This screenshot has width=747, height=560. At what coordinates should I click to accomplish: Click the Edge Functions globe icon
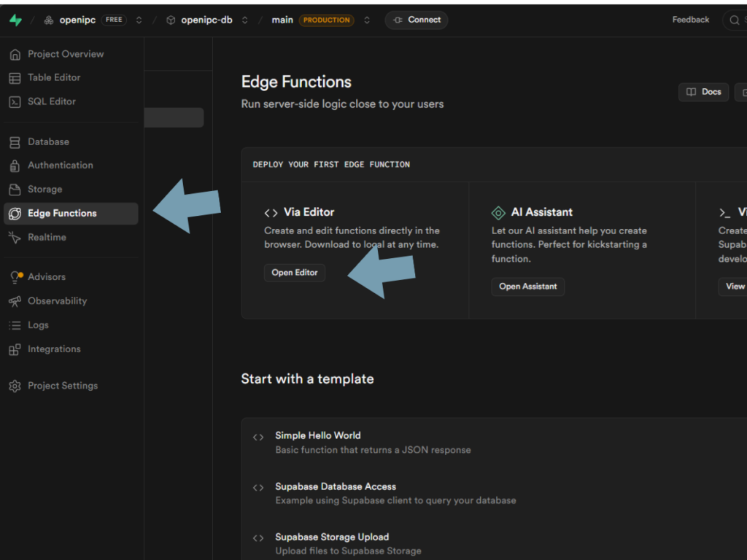pos(15,214)
